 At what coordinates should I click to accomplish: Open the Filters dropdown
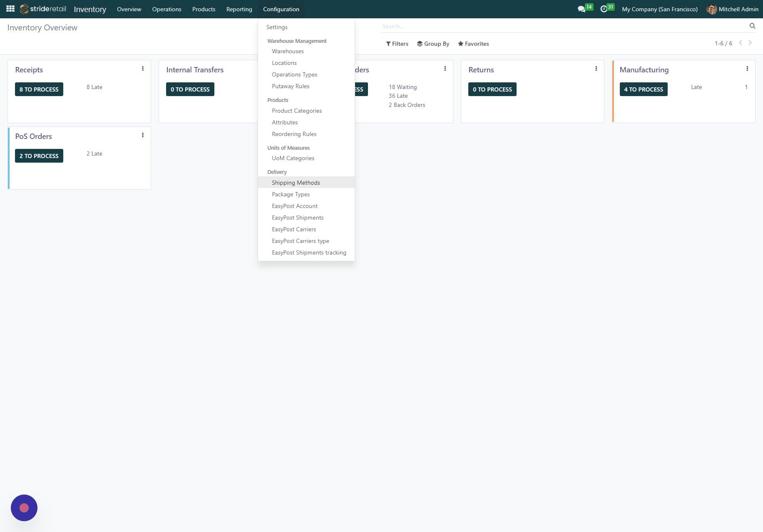click(x=397, y=44)
